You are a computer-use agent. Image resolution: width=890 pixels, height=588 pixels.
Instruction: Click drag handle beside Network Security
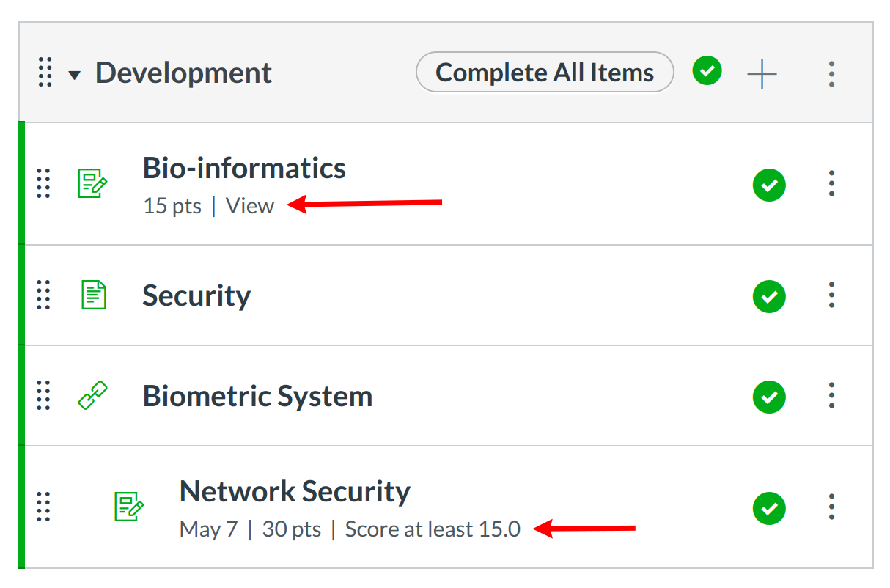(43, 507)
